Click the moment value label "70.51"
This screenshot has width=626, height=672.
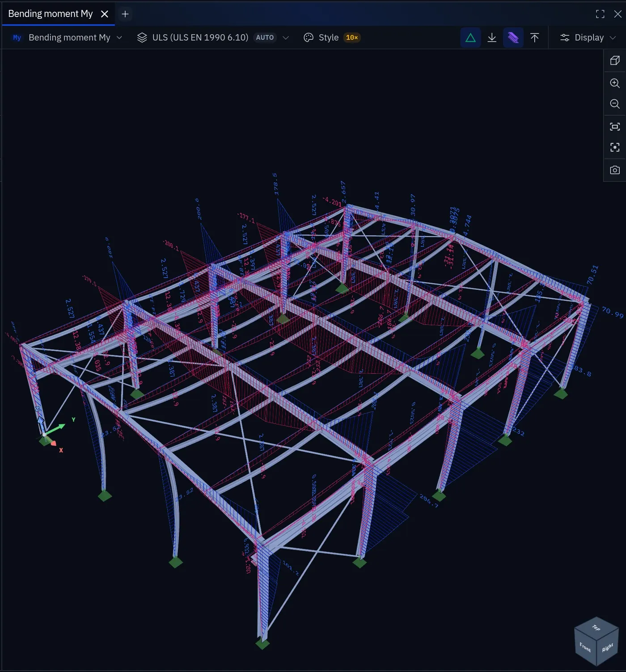(592, 275)
